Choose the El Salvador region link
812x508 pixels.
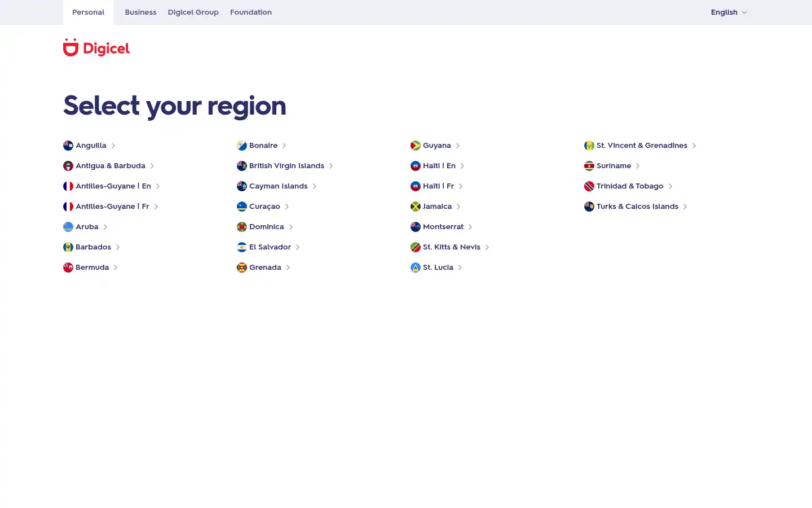[x=268, y=247]
